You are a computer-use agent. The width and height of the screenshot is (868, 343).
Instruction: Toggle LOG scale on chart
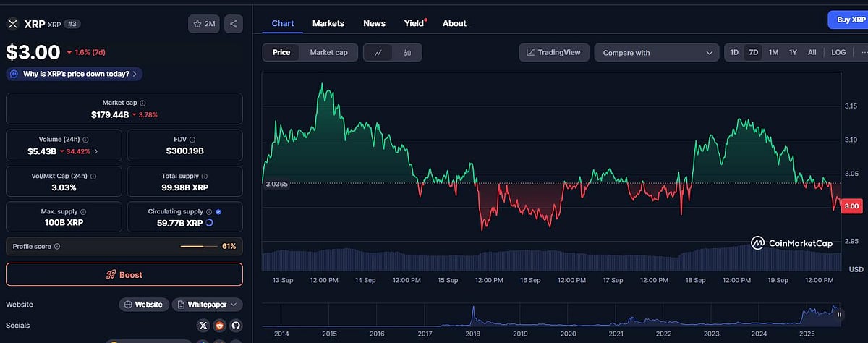tap(838, 52)
